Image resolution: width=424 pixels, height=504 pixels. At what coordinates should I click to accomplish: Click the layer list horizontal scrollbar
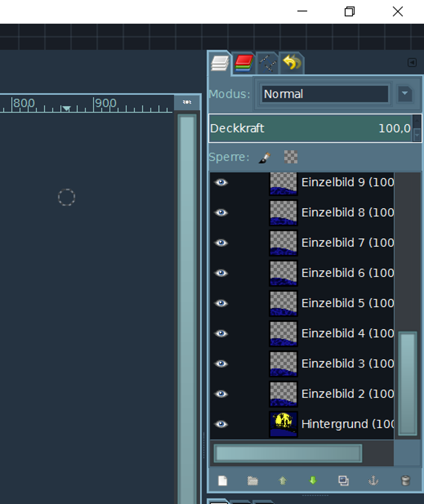click(x=288, y=454)
